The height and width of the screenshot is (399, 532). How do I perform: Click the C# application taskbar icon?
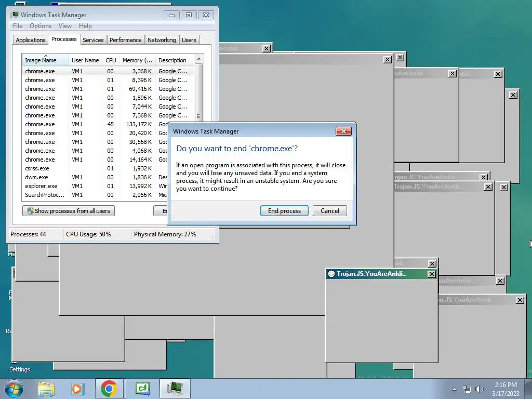(x=142, y=389)
